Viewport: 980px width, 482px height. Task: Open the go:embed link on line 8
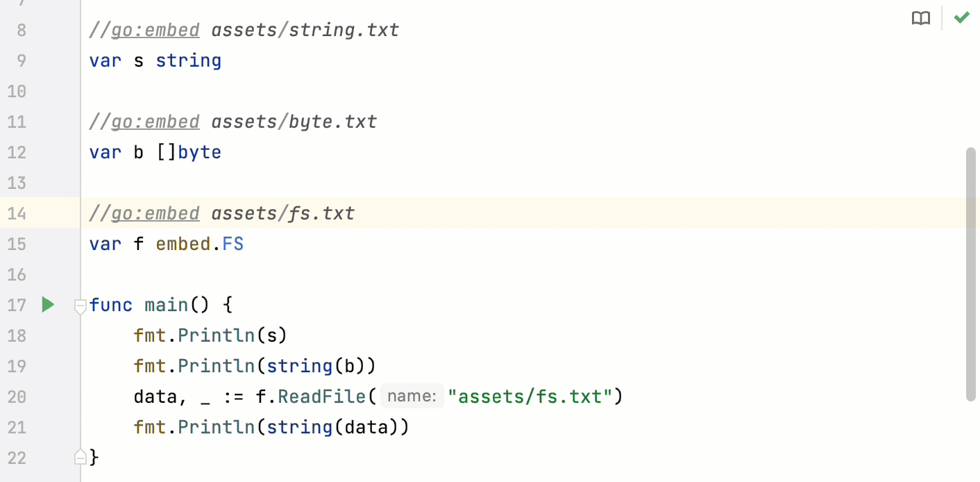coord(155,30)
